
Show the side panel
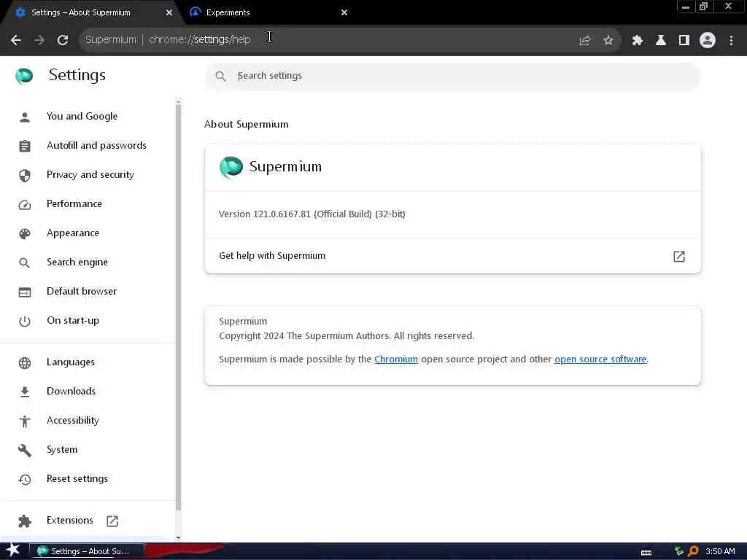point(684,41)
